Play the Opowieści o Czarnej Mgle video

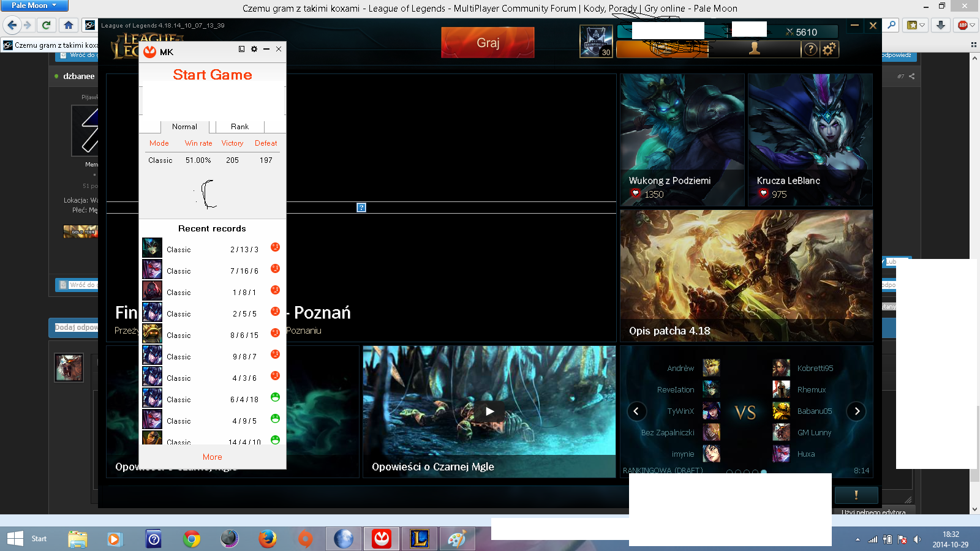(489, 411)
